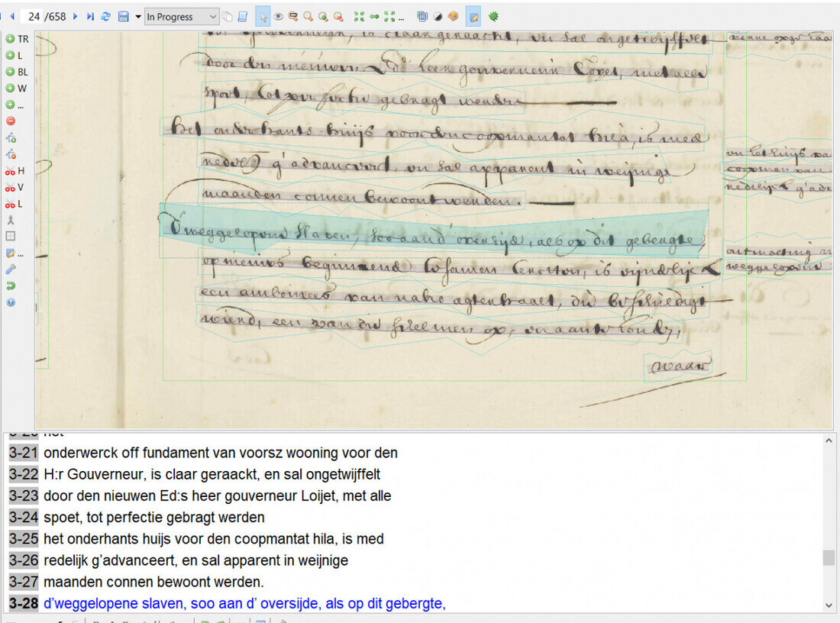
Task: Open the In Progress status dropdown
Action: click(181, 17)
